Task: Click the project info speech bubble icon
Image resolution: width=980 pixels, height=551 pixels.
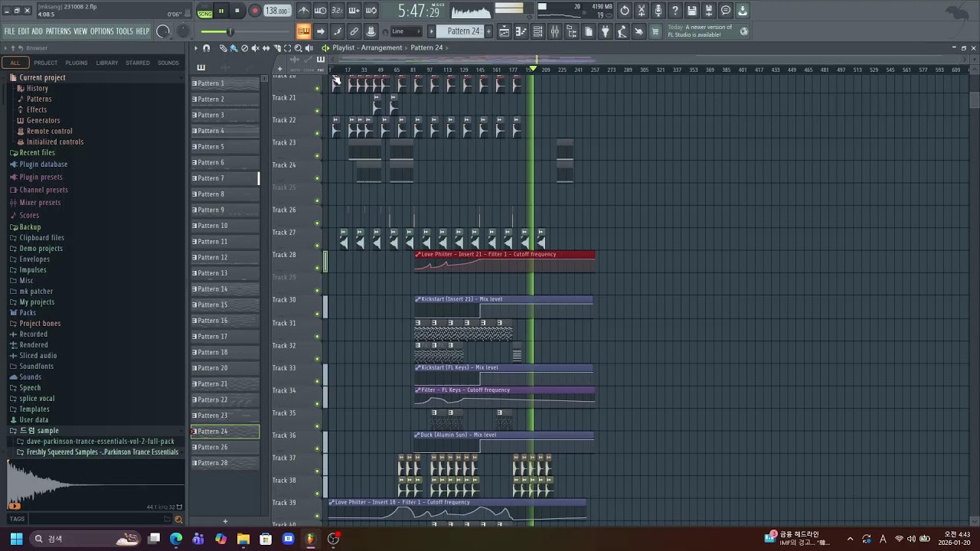Action: click(726, 11)
